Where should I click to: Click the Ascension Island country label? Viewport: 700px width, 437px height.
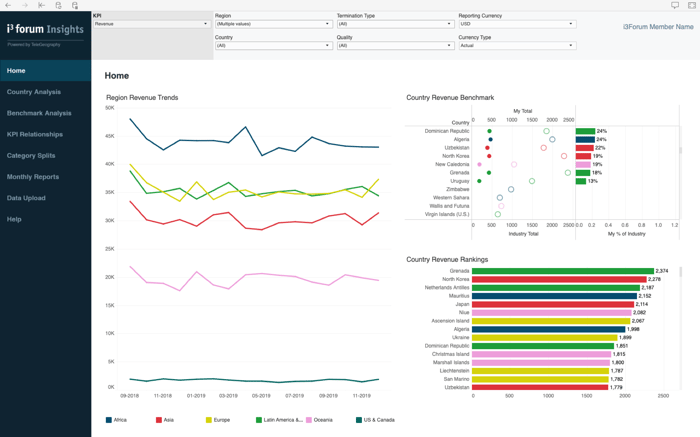(x=450, y=321)
